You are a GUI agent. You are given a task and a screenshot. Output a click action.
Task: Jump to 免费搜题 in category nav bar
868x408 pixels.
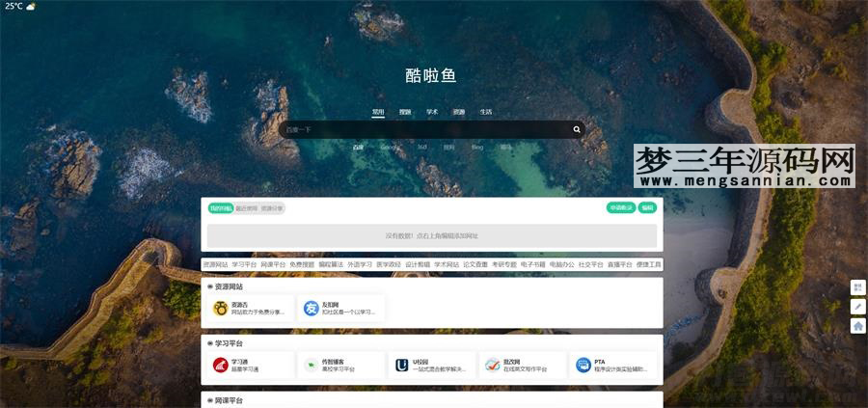tap(302, 264)
